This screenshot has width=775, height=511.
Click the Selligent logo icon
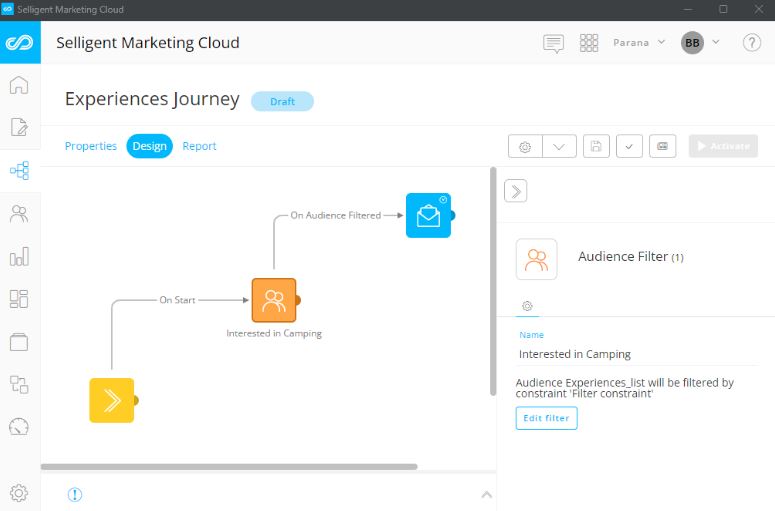click(x=20, y=43)
